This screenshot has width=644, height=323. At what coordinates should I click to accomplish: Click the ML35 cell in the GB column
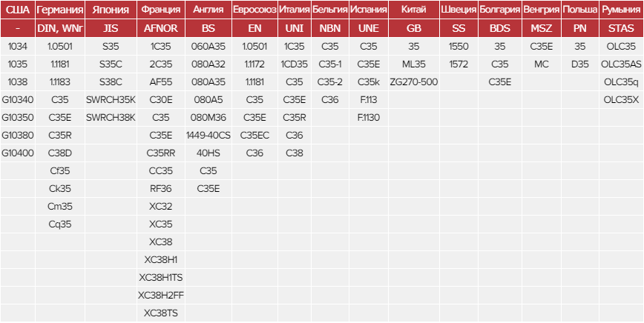tap(413, 64)
